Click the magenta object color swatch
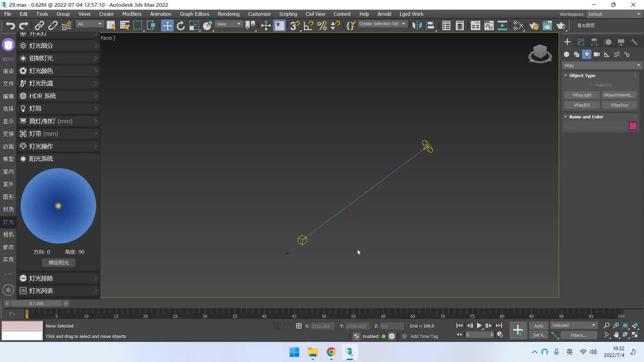 633,126
